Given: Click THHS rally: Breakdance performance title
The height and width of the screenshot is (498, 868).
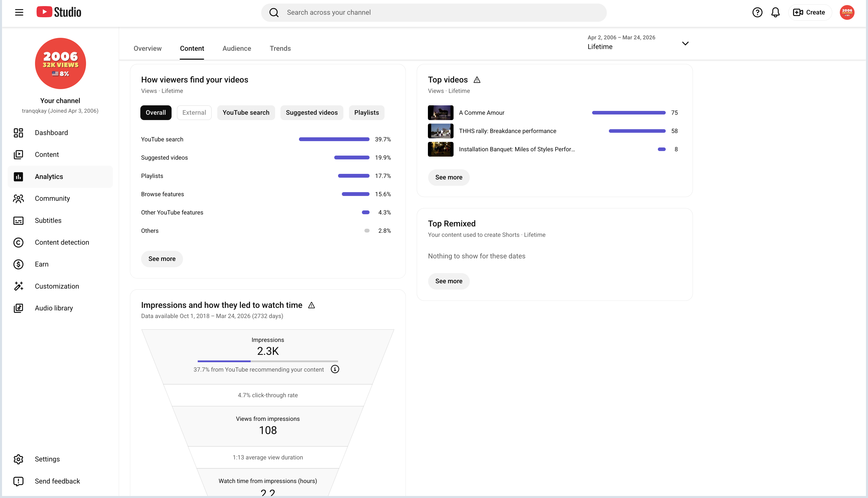Looking at the screenshot, I should [508, 131].
